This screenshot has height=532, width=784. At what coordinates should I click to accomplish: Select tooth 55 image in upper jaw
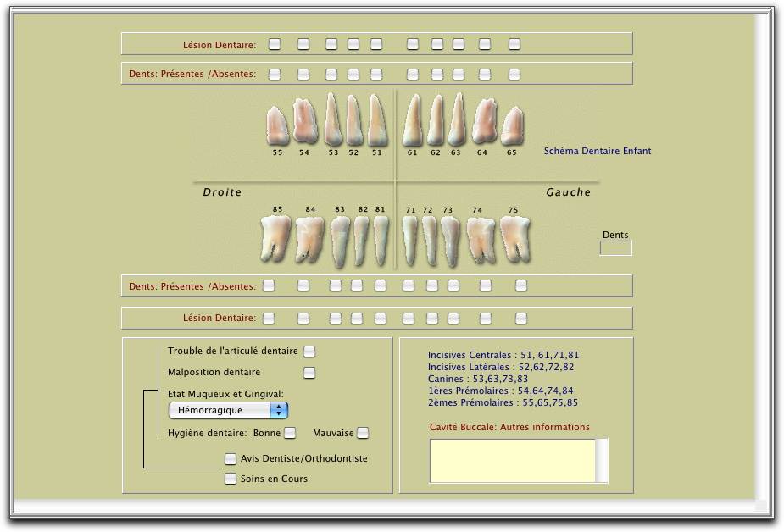coord(277,126)
